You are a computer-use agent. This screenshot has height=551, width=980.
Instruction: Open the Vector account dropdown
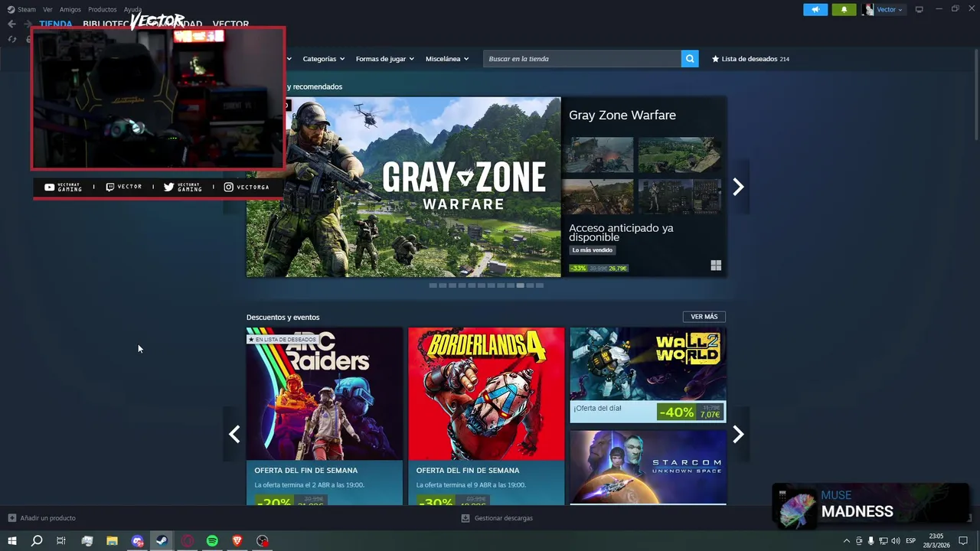pos(890,9)
